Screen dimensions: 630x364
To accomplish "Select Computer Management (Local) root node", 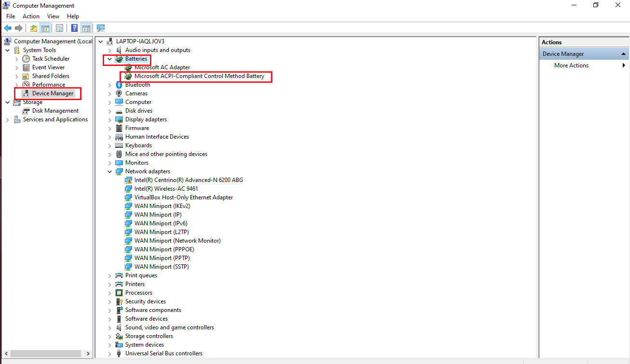I will [53, 41].
